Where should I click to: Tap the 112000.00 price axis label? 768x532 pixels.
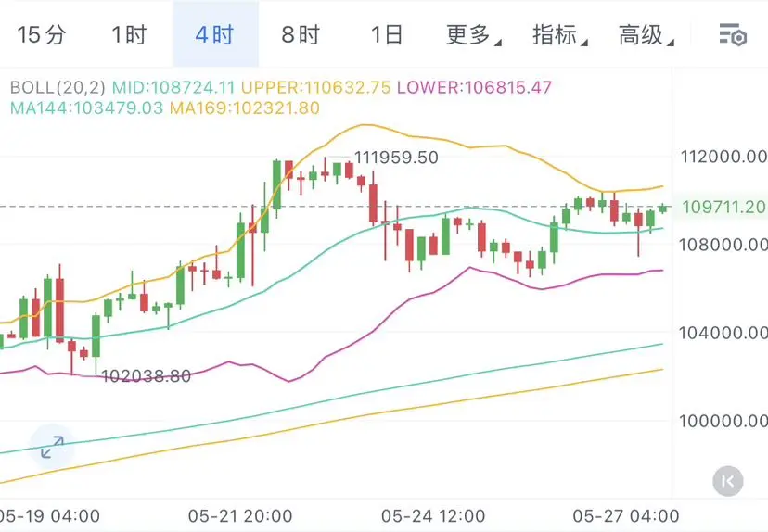(x=723, y=157)
